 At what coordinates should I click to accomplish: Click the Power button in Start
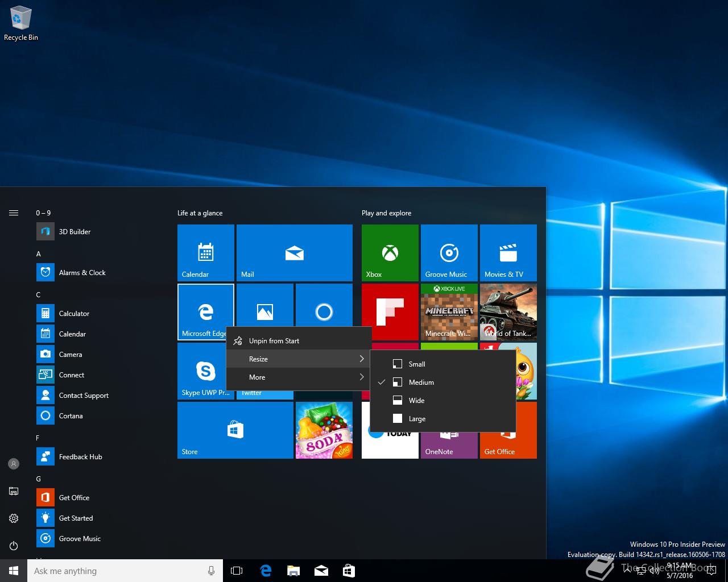(x=14, y=546)
